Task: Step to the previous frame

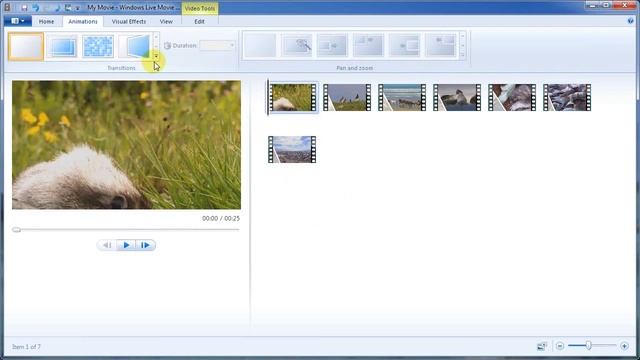Action: point(107,245)
